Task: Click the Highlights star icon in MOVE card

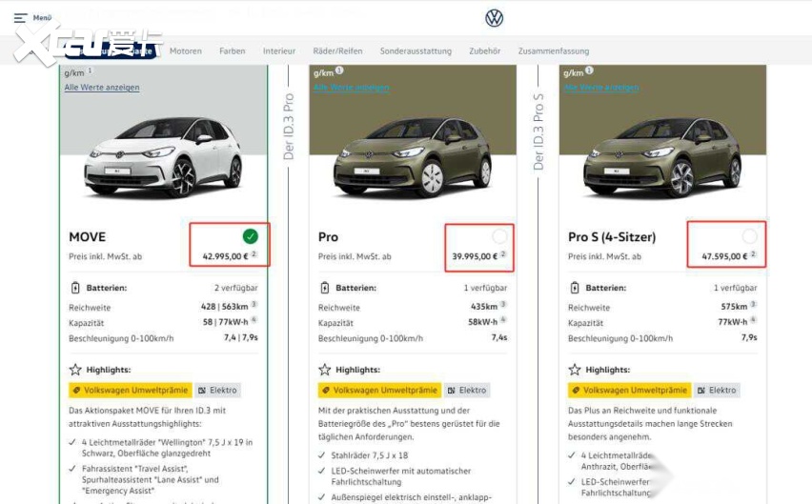Action: [x=75, y=370]
